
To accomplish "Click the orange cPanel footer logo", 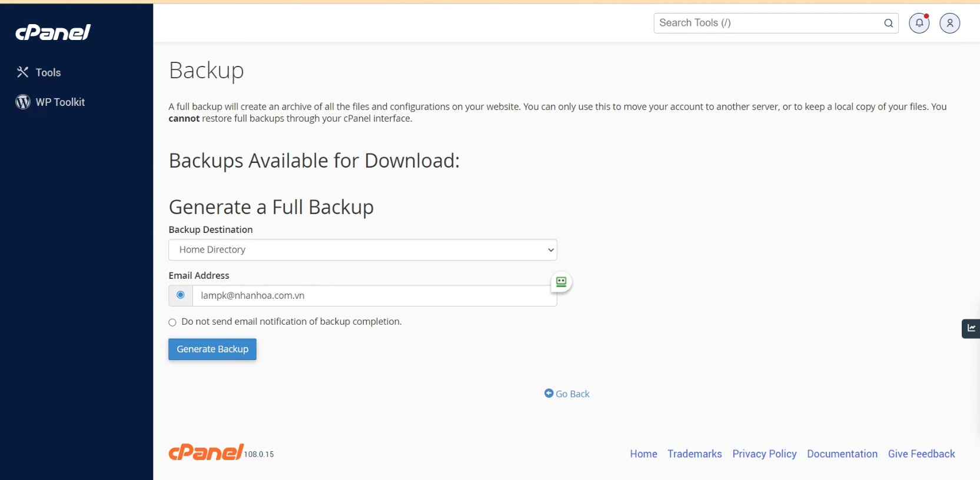I will [206, 452].
